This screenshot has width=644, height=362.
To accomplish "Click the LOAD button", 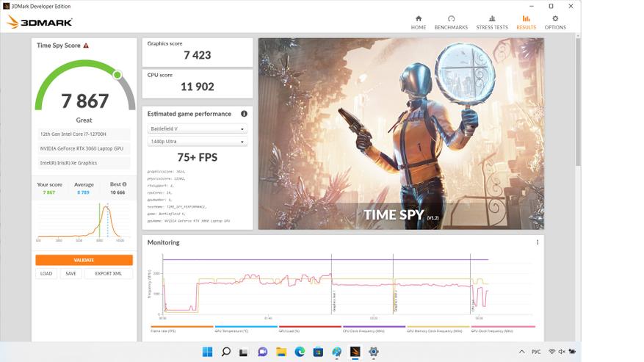I will (x=46, y=274).
